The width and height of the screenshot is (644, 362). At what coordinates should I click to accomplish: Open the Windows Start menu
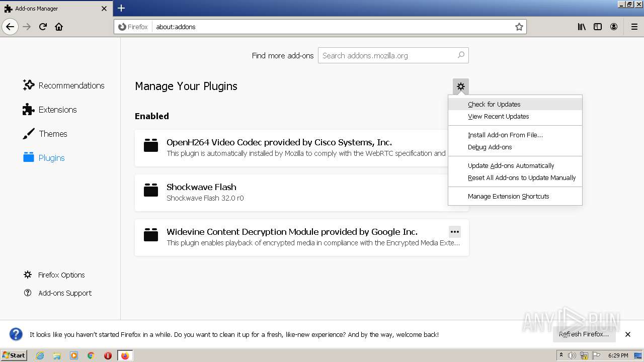tap(14, 355)
